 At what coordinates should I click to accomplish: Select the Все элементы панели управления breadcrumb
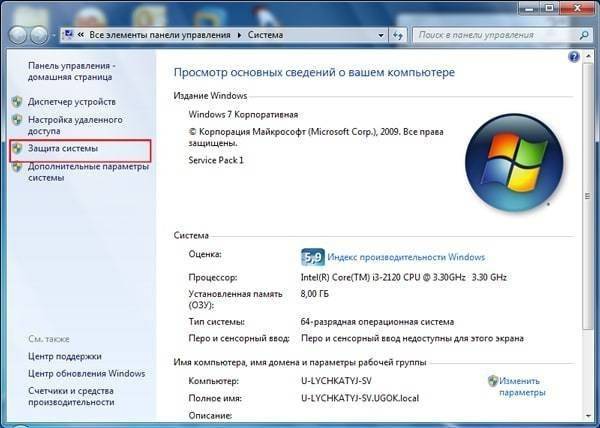coord(161,35)
